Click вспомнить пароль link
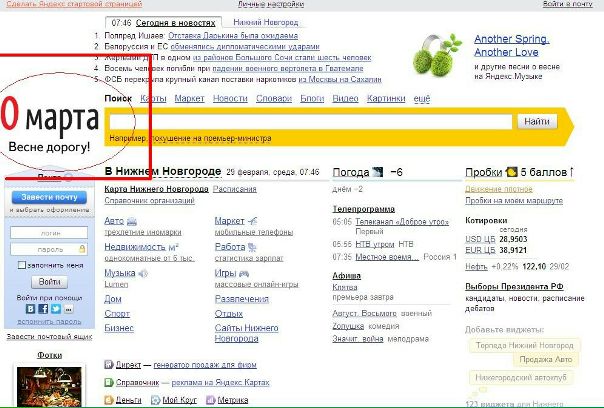Viewport: 604px width, 408px height. tap(49, 321)
